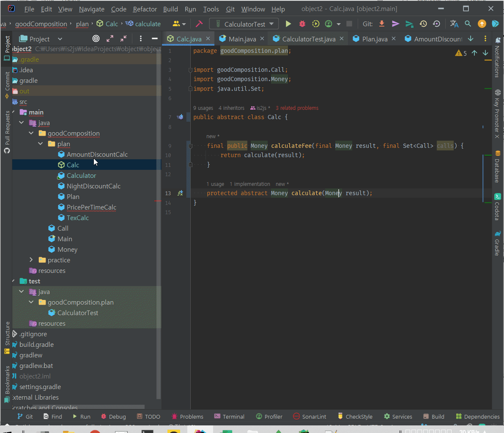
Task: Click the Git update project arrow icon
Action: click(x=382, y=24)
